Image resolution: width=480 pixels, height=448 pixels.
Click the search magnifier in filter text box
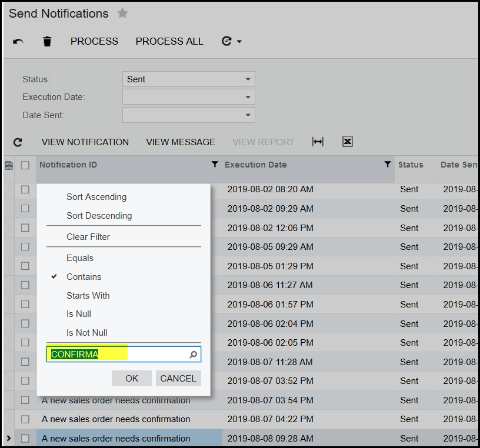pyautogui.click(x=193, y=355)
